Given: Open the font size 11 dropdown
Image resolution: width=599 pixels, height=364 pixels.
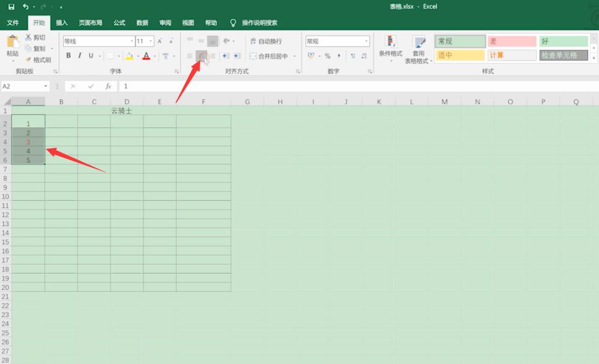Looking at the screenshot, I should point(151,41).
